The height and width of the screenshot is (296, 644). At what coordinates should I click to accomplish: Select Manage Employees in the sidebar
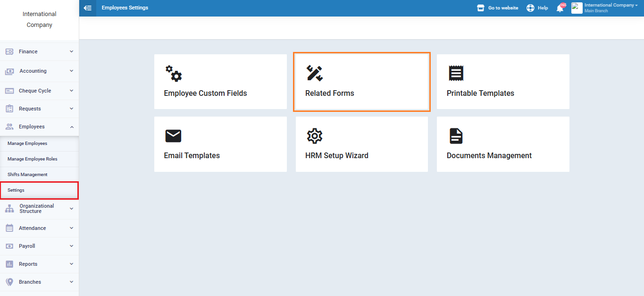pyautogui.click(x=27, y=144)
